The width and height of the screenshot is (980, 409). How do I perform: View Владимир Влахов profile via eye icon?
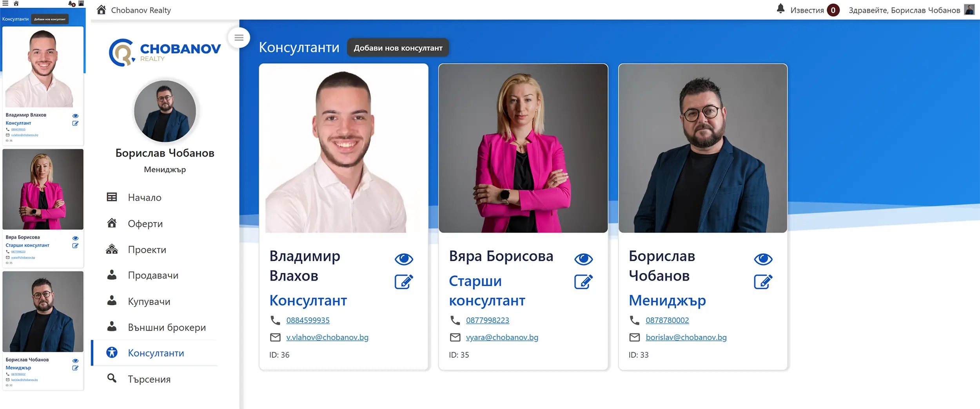[x=404, y=259]
